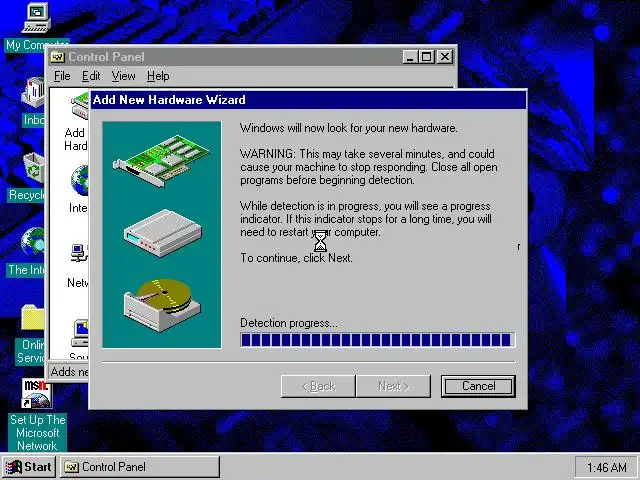Click the modem image in wizard
The image size is (640, 480).
click(163, 233)
